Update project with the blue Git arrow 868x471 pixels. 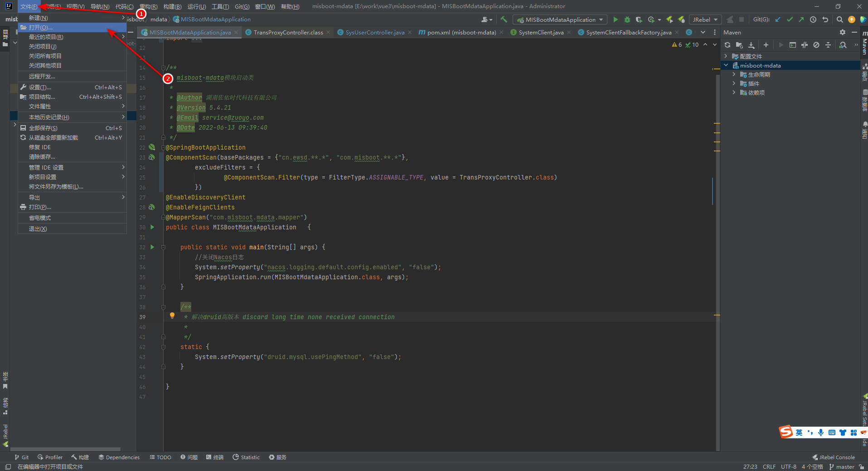coord(778,19)
